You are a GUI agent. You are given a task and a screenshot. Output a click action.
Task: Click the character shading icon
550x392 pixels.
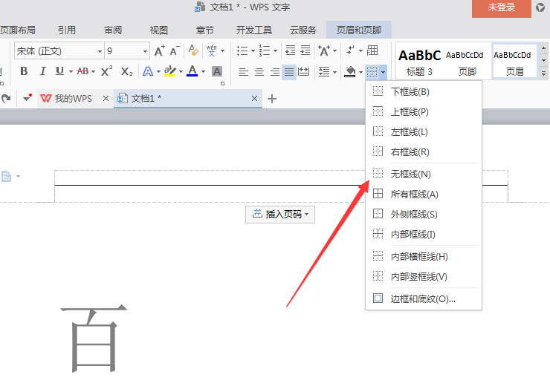pos(217,71)
